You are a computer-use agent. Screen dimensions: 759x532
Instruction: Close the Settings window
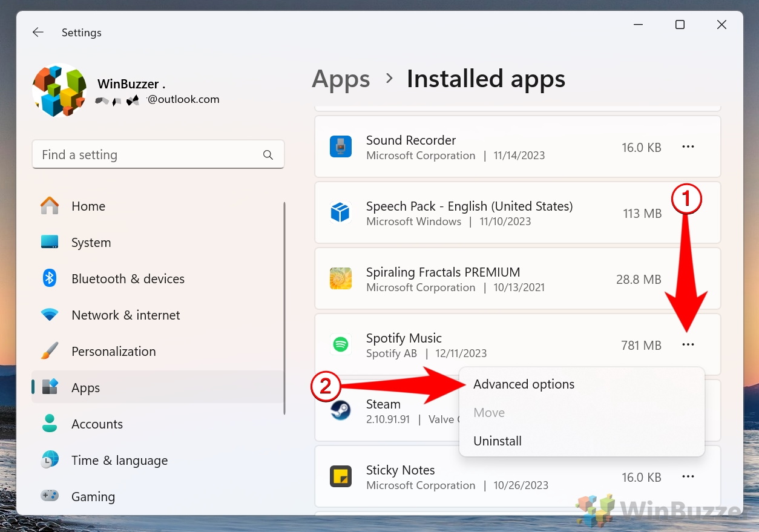[x=721, y=25]
